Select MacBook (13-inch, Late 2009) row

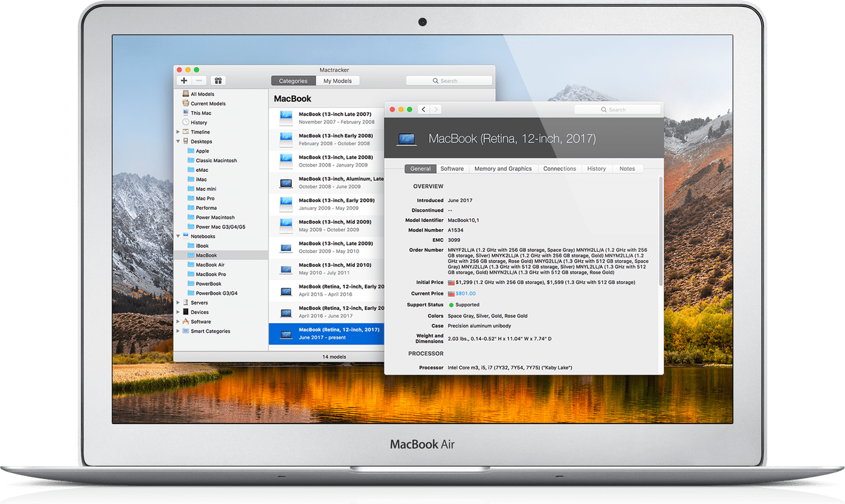point(326,247)
